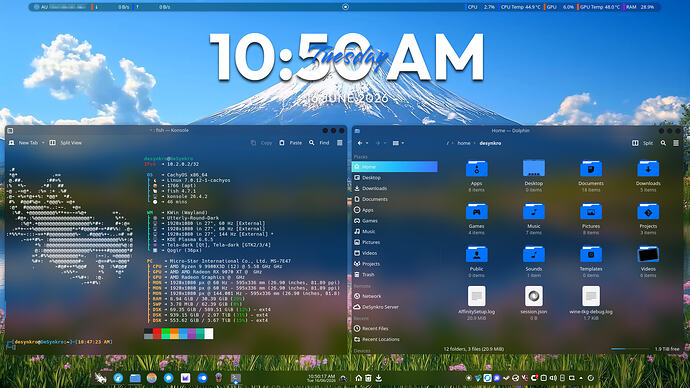
Task: Select Music in Dolphin Places
Action: coord(395,231)
